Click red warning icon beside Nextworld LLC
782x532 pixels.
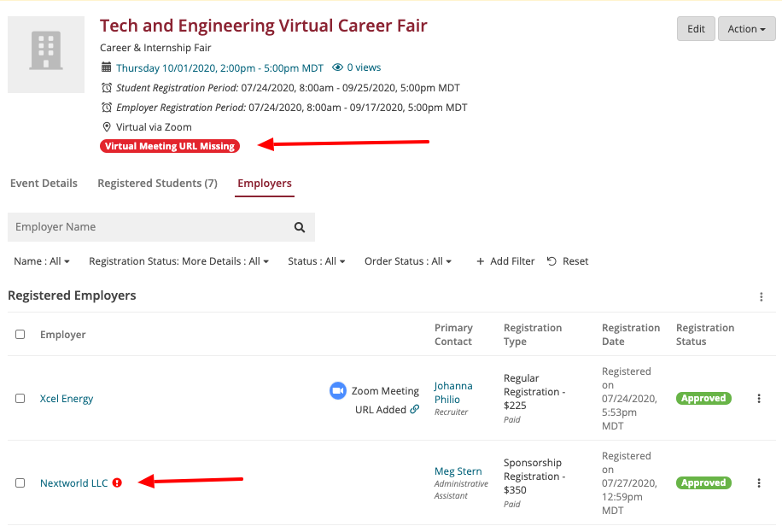coord(118,482)
